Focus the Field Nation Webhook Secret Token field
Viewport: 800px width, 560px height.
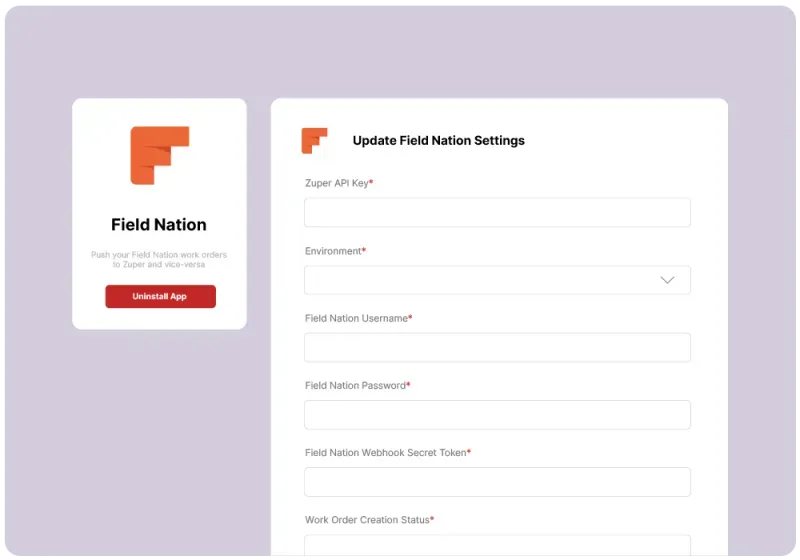pos(497,482)
